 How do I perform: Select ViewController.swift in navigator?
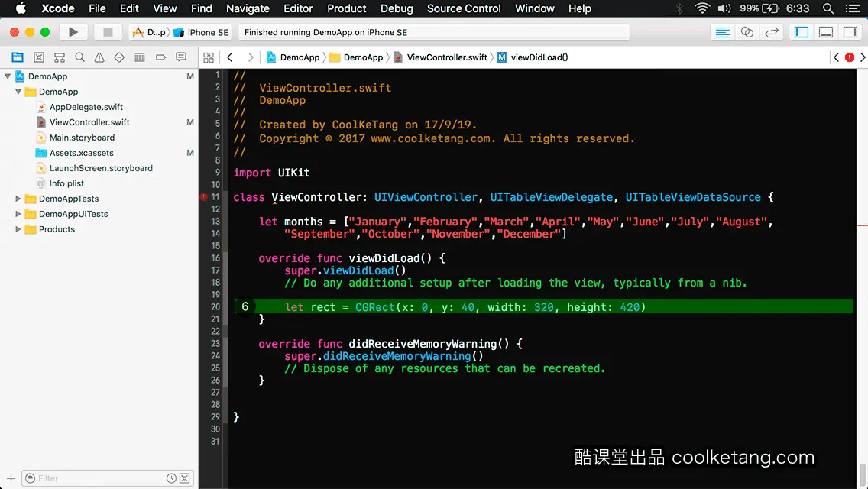(x=89, y=122)
